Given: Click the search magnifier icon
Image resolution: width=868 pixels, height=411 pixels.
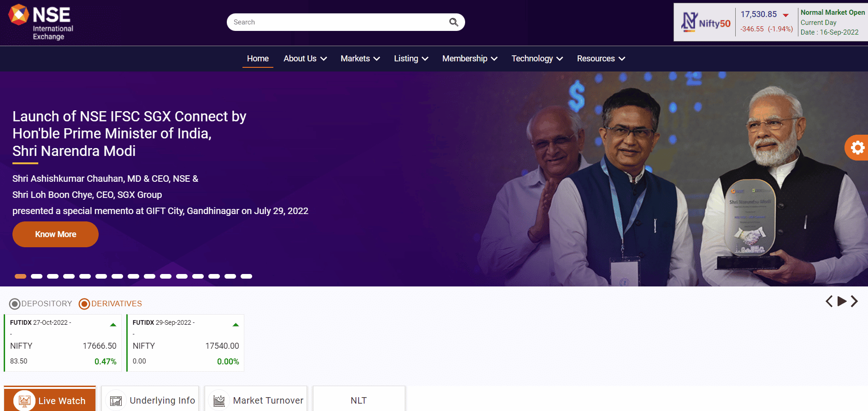Looking at the screenshot, I should [454, 22].
